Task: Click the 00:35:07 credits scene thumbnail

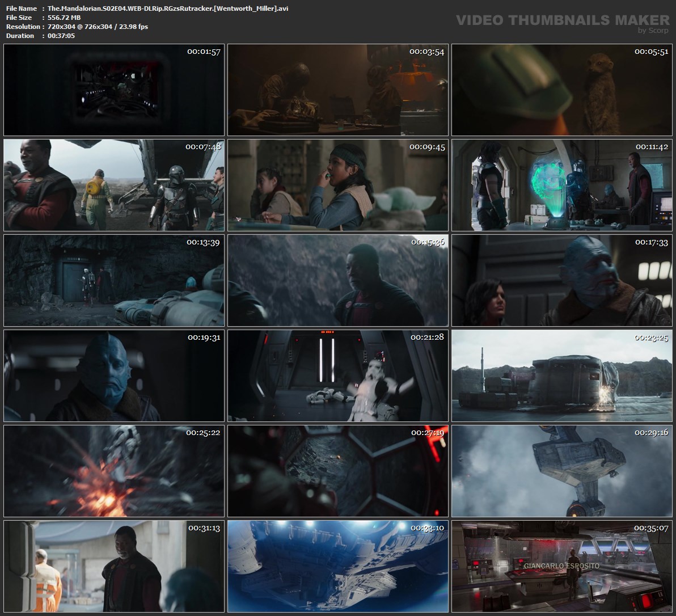Action: pyautogui.click(x=562, y=566)
